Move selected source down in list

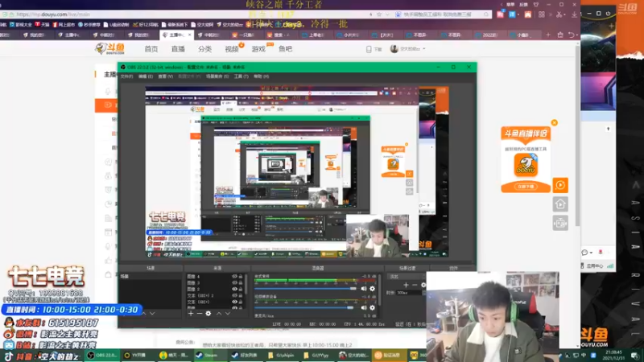point(228,314)
